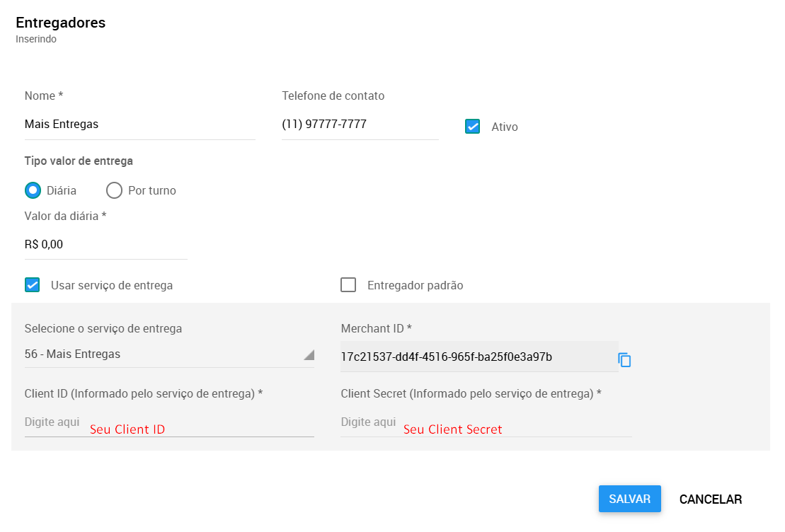Click the Merchant ID label
Viewport: 785px width, 532px height.
376,328
